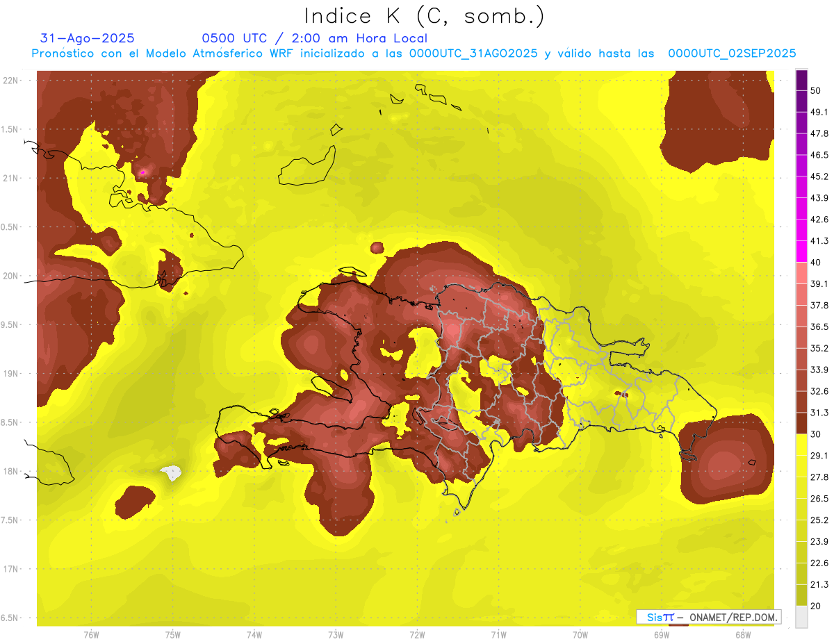Click the magenta colorbar segment between 40 and 41.3
This screenshot has height=644, width=834.
click(801, 251)
